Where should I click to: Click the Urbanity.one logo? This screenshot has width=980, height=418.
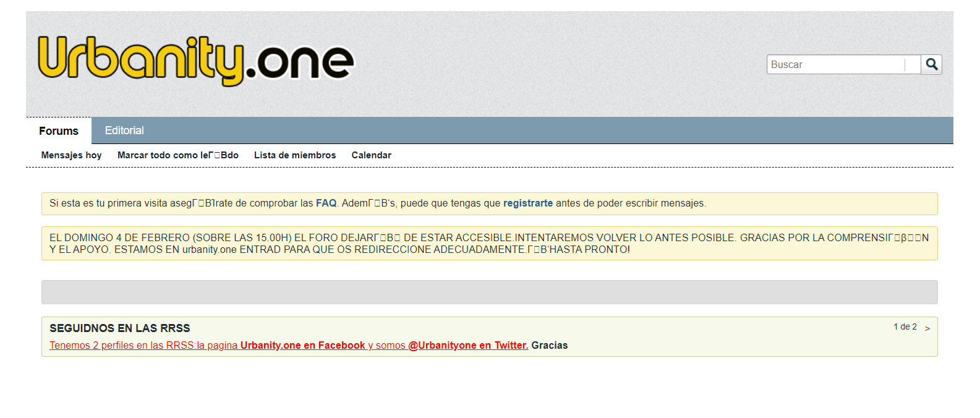(x=195, y=61)
